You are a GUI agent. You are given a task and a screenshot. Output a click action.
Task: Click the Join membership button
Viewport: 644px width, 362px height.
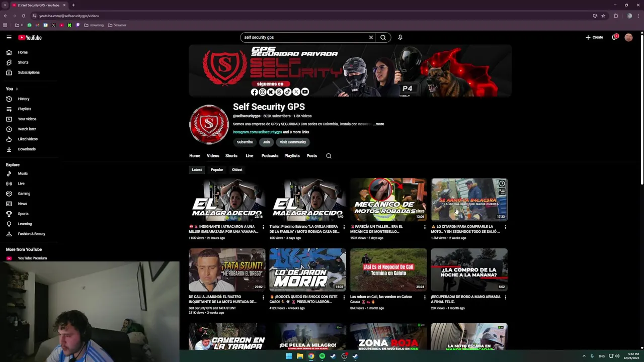pyautogui.click(x=266, y=142)
